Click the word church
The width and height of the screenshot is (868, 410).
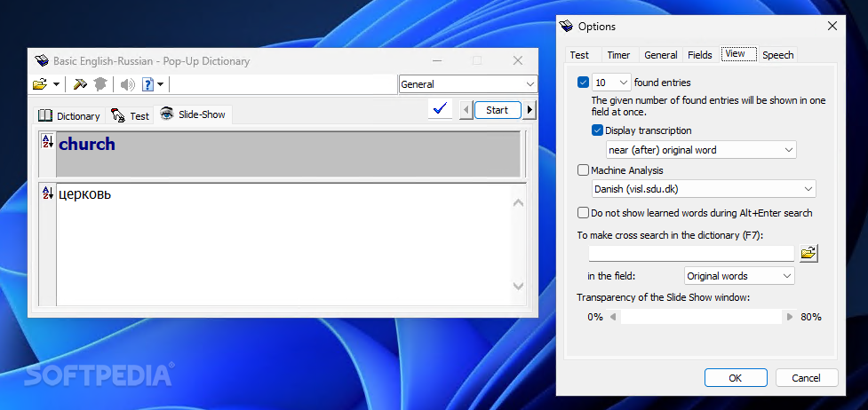[87, 144]
